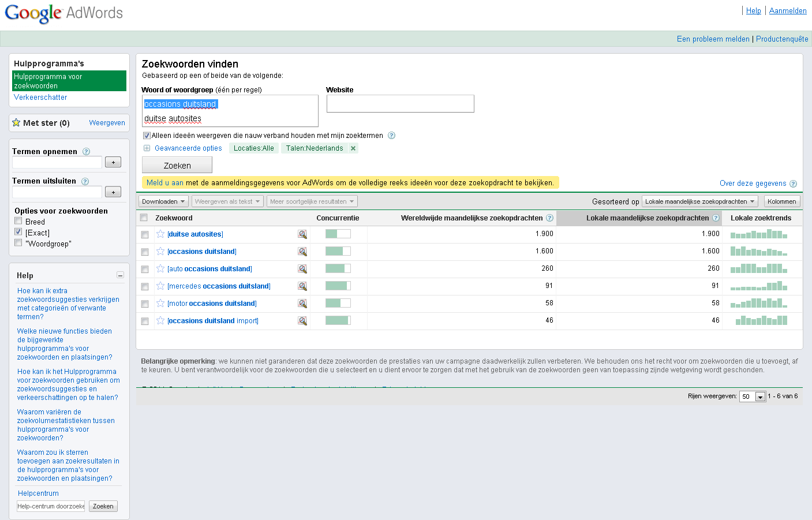Click local trends chart for motor occasions duitsland
This screenshot has width=812, height=520.
pos(759,303)
